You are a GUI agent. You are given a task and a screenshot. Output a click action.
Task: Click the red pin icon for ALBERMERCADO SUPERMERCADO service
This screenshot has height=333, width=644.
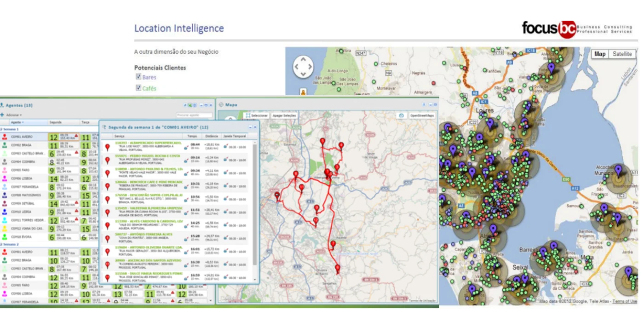click(x=108, y=146)
